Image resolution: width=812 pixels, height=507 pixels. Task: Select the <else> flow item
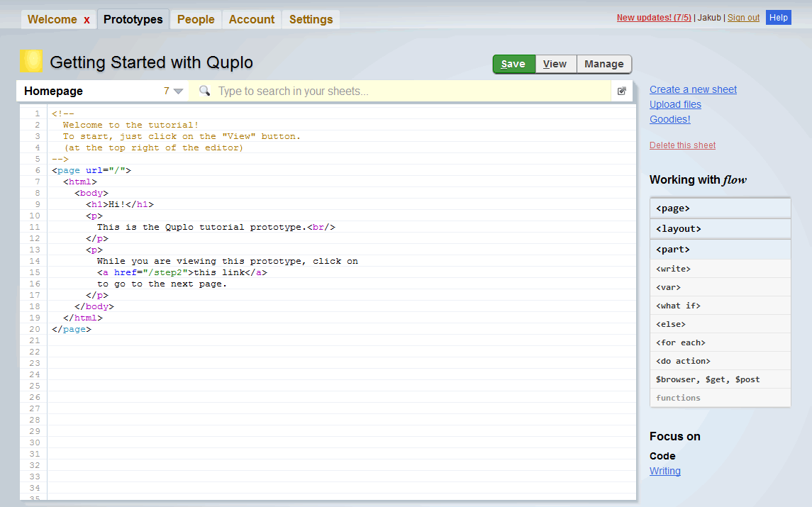click(x=721, y=324)
